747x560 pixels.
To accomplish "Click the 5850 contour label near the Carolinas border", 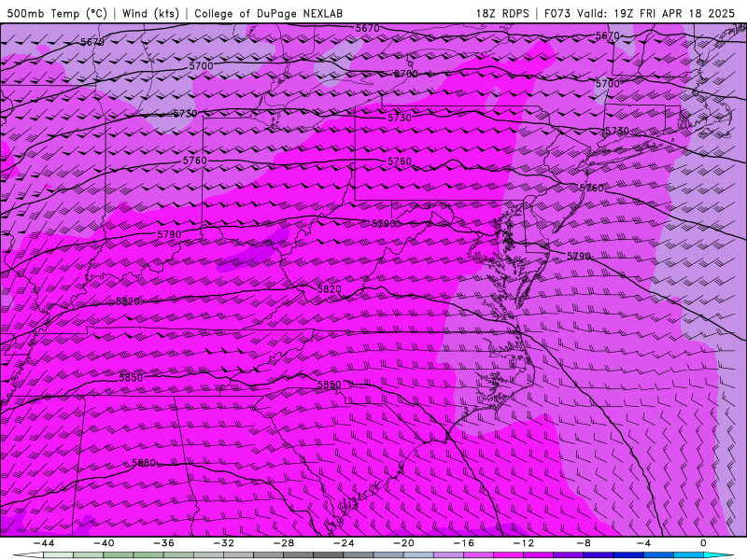I will point(330,385).
